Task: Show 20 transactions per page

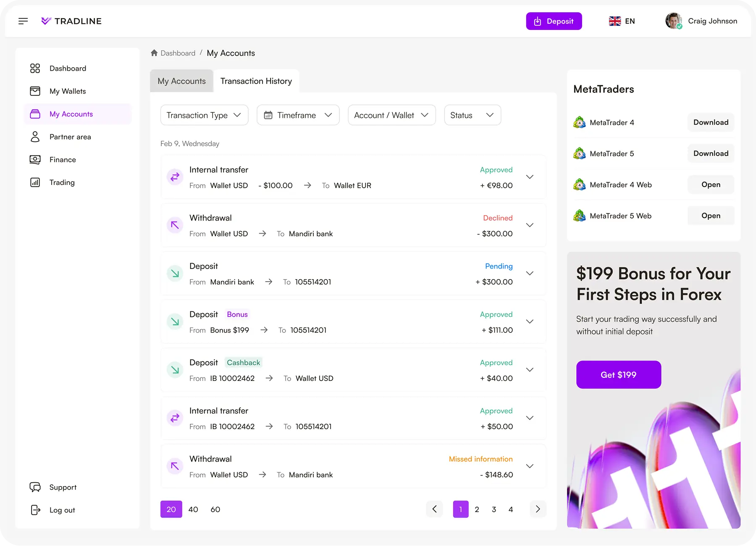Action: tap(171, 509)
